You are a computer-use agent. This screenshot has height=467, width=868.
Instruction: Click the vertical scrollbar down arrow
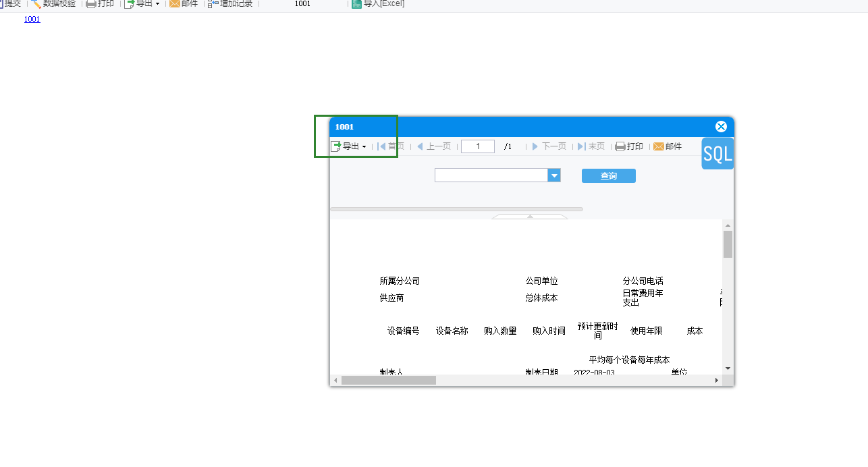(728, 368)
